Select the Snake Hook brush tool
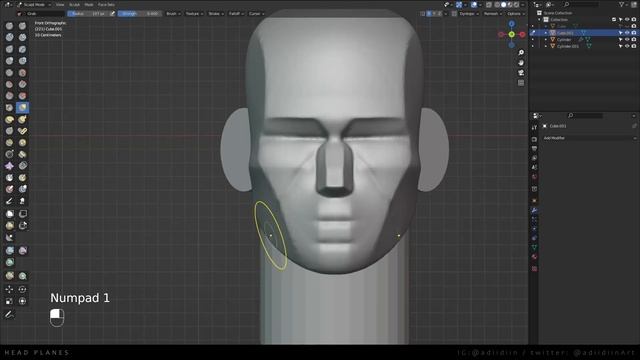Viewport: 640px width, 360px height. pos(22,120)
